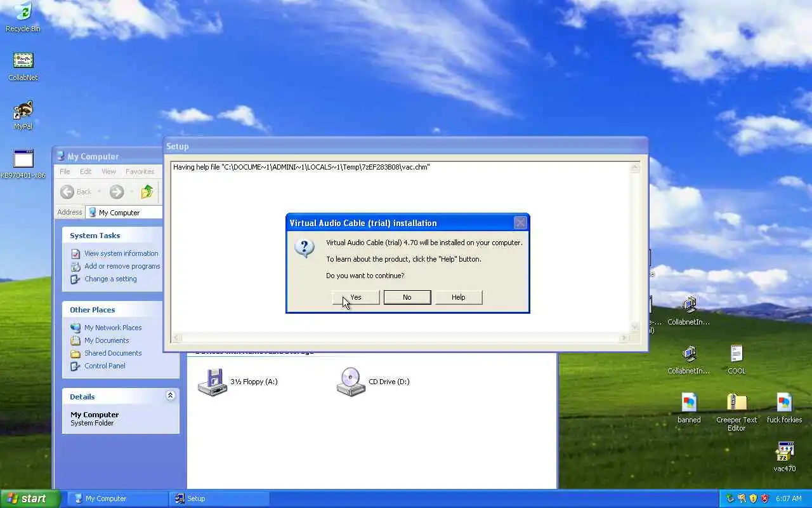Viewport: 812px width, 508px height.
Task: Click the Back arrow in My Computer
Action: (67, 192)
